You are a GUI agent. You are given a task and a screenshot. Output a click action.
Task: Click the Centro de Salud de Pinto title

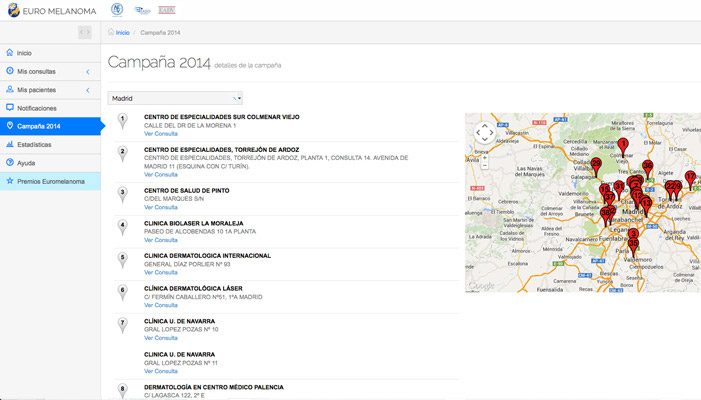186,190
